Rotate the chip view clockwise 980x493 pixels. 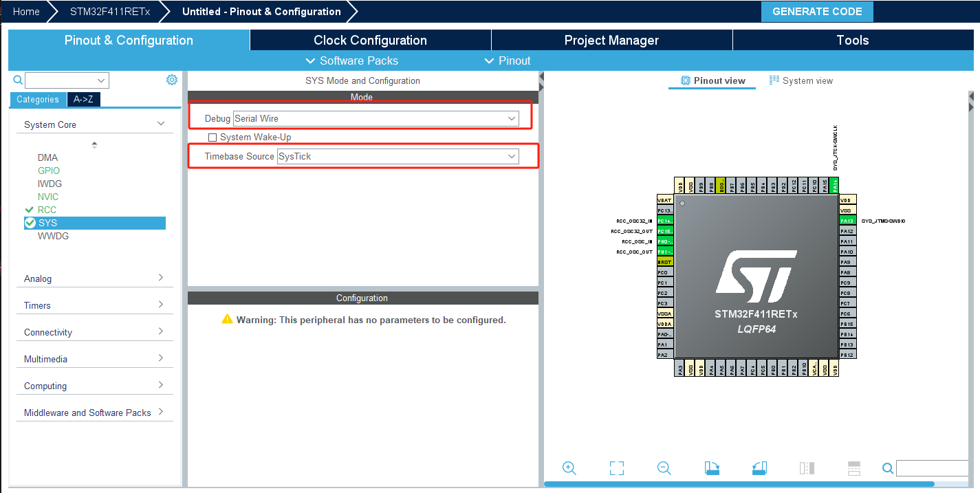712,468
